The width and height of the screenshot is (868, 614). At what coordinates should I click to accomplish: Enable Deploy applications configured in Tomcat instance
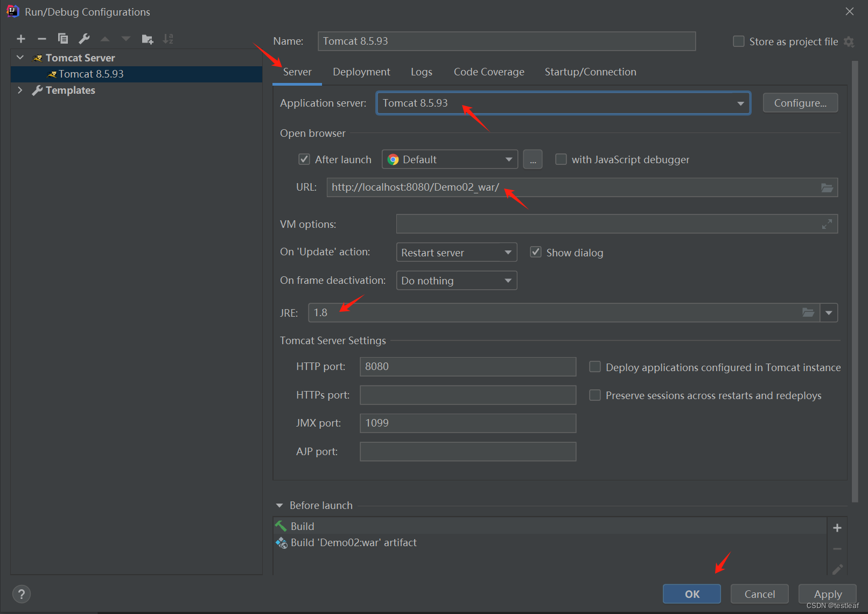click(x=595, y=367)
